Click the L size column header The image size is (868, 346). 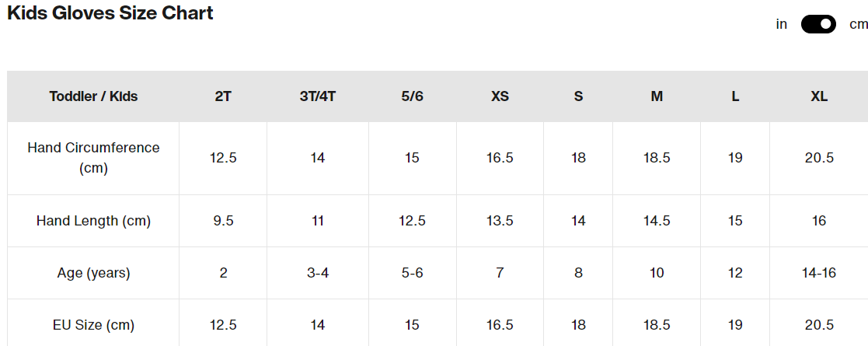tap(735, 96)
